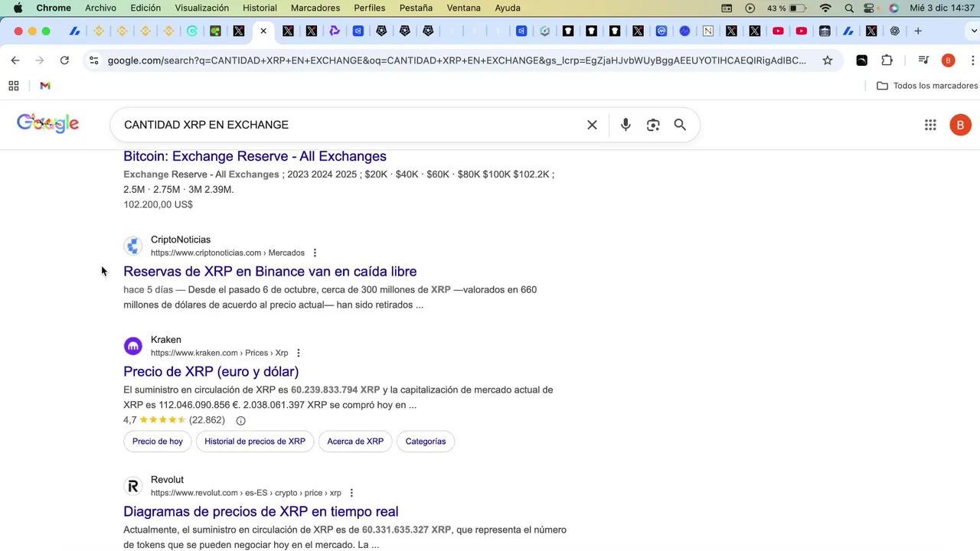Select the "Precio de hoy" chip

[158, 442]
